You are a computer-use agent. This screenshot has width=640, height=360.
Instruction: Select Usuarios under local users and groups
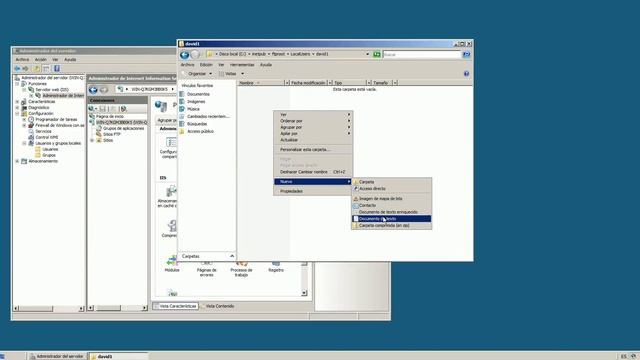coord(50,149)
